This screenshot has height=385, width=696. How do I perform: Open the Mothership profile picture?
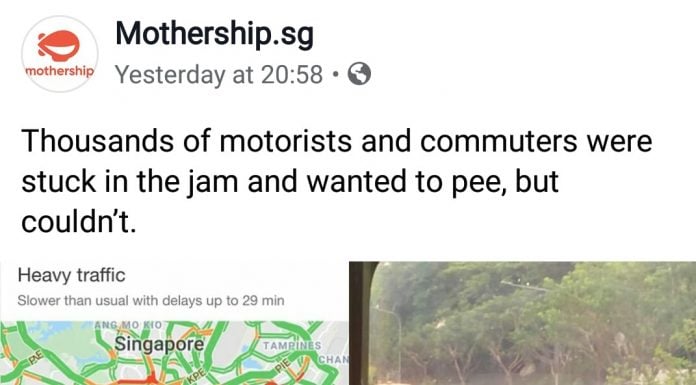pyautogui.click(x=60, y=54)
